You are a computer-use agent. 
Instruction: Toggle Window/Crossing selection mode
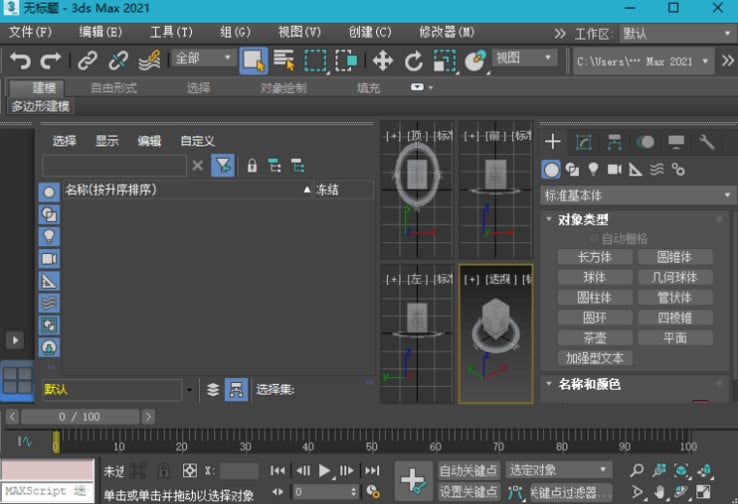point(346,61)
